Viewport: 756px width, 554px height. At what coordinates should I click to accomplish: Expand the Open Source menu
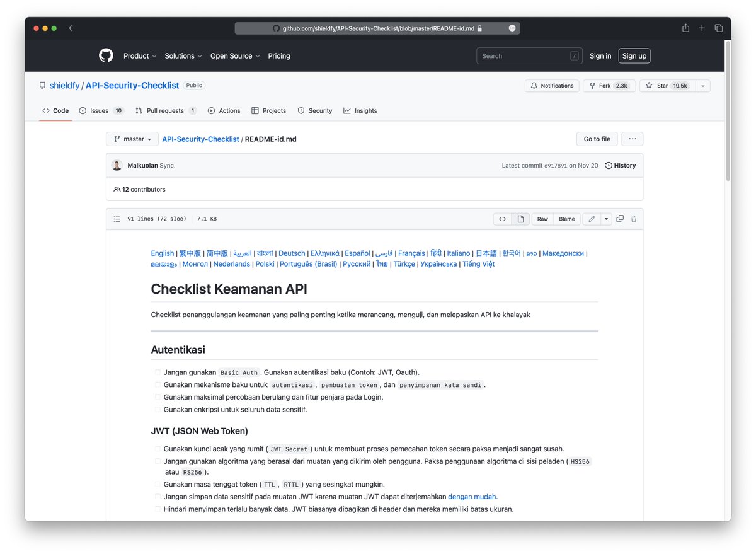tap(235, 56)
